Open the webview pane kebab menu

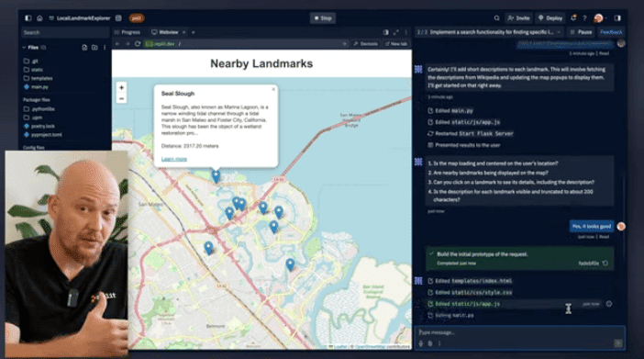pos(405,32)
